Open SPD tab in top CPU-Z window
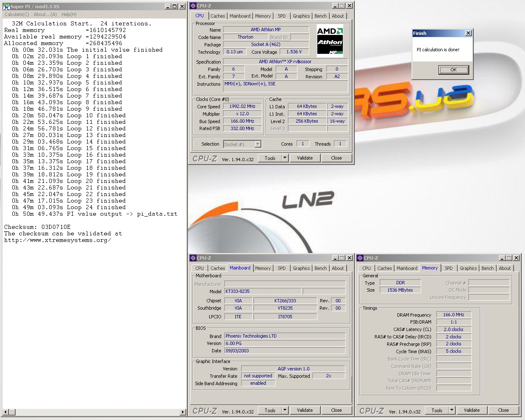This screenshot has width=525, height=420. click(x=281, y=16)
